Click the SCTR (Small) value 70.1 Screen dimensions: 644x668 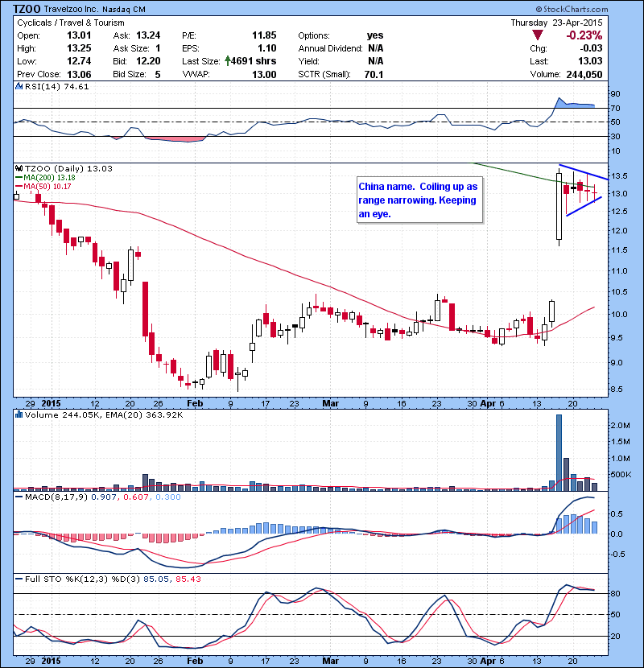374,74
